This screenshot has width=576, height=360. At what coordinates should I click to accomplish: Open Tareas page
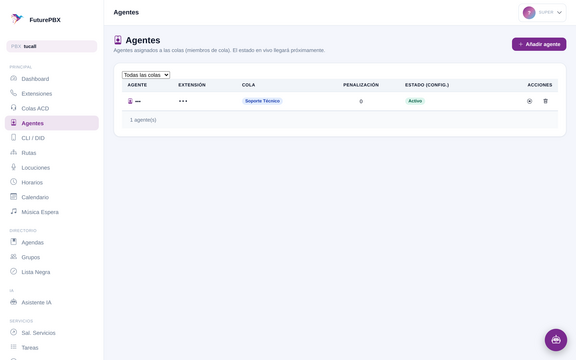click(51, 348)
